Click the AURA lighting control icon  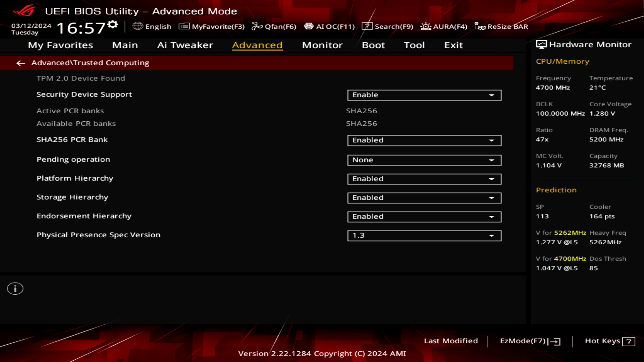pos(425,26)
